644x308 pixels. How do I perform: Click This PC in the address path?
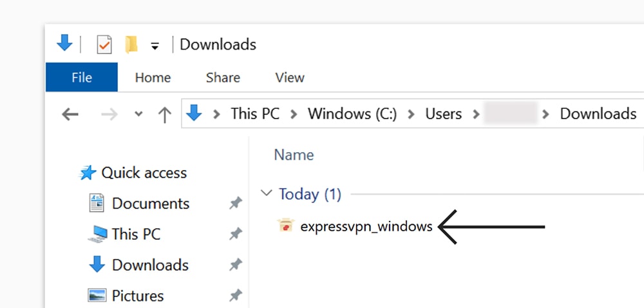click(255, 114)
